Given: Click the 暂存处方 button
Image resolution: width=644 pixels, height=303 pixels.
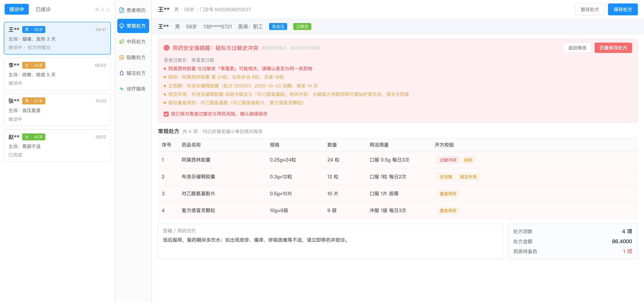Looking at the screenshot, I should (590, 9).
